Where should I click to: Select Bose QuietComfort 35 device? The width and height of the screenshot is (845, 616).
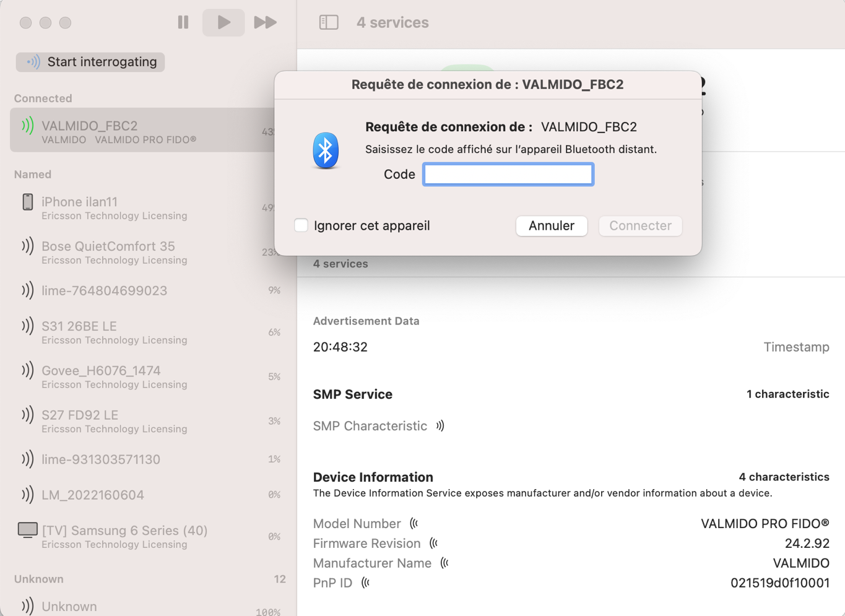coord(148,253)
